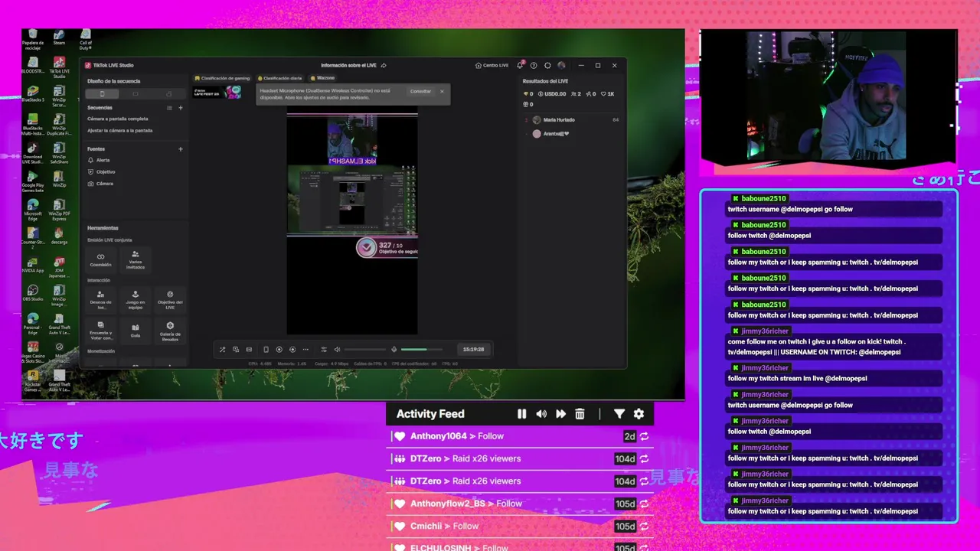Open TikTok LIVE Studio settings gear
Viewport: 980px width, 551px height.
coord(547,65)
